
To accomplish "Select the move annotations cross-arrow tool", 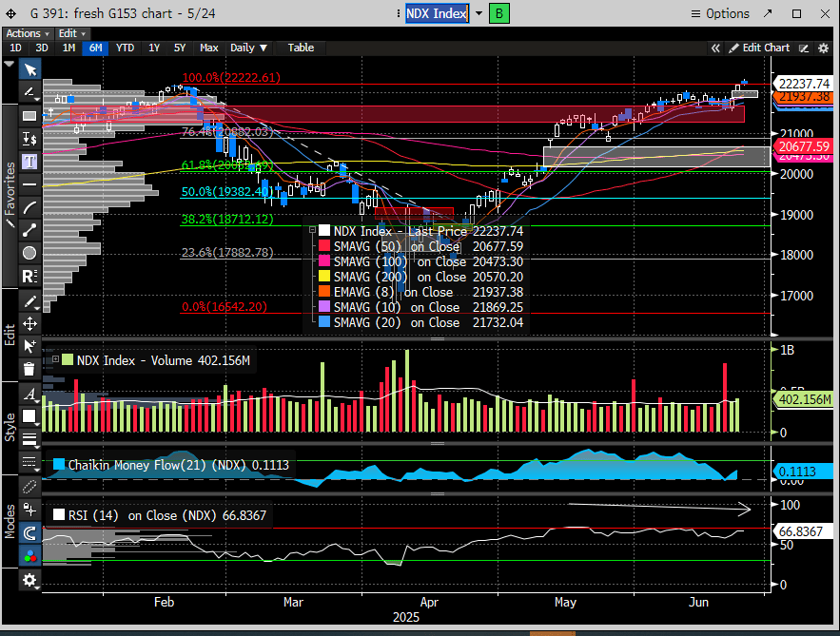I will [x=29, y=324].
